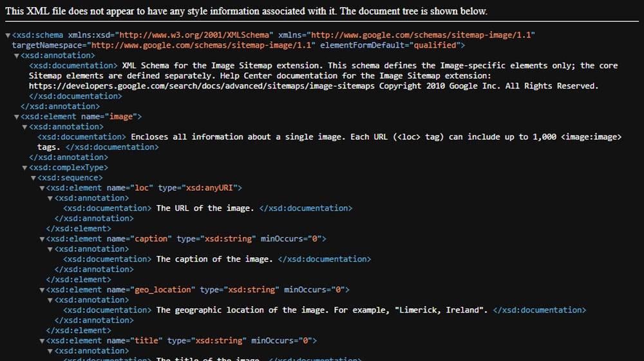Screen dimensions: 644x361
Task: Collapse the xsd:element name="geo_location" node
Action: 42,290
